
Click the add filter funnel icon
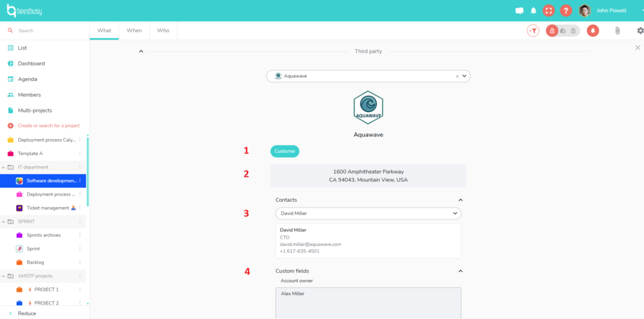533,30
